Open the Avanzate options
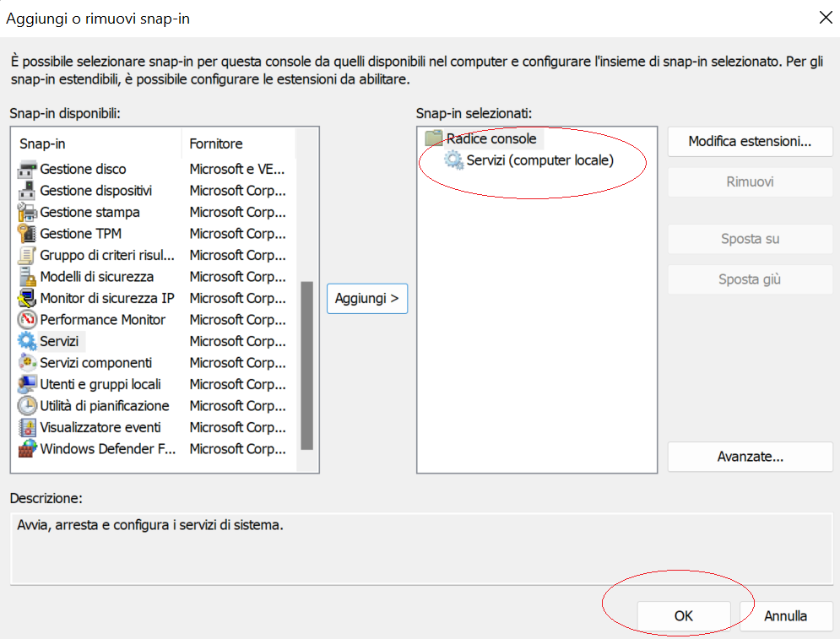Image resolution: width=840 pixels, height=639 pixels. tap(750, 457)
